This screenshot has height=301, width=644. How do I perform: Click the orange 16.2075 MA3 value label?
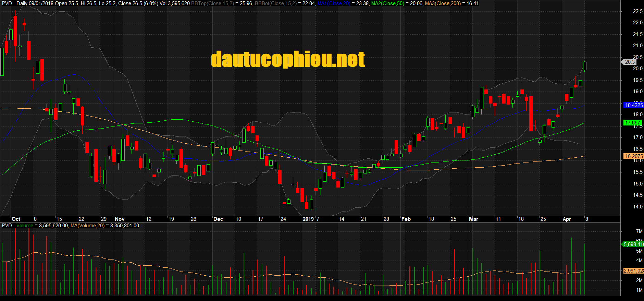633,156
